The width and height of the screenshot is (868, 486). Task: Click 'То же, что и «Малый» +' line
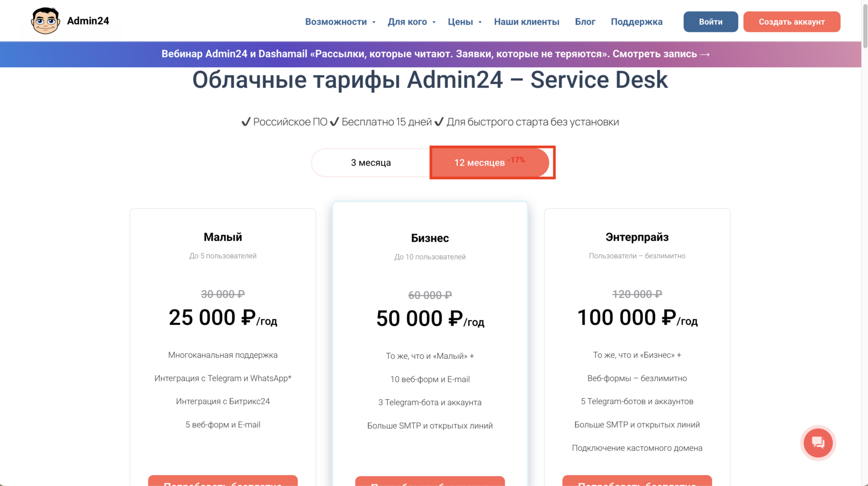point(430,356)
